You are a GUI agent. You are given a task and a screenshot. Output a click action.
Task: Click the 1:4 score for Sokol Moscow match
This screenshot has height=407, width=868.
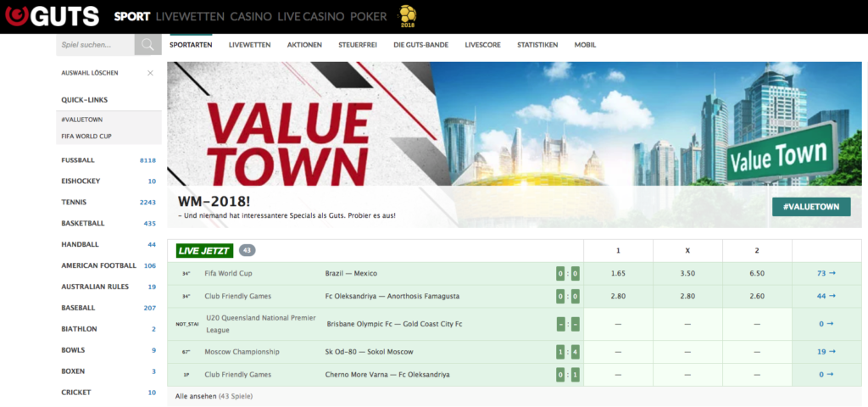pos(568,352)
